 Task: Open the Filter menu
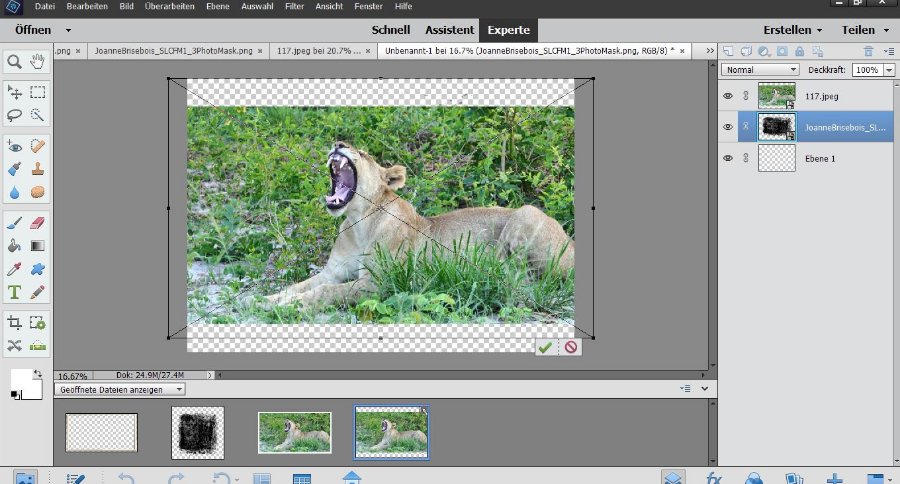click(x=294, y=7)
